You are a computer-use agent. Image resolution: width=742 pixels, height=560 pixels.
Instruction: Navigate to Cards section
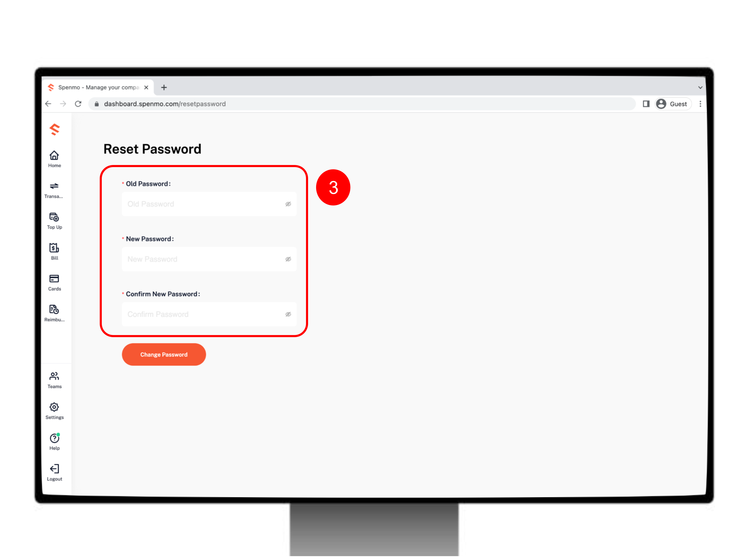[53, 282]
